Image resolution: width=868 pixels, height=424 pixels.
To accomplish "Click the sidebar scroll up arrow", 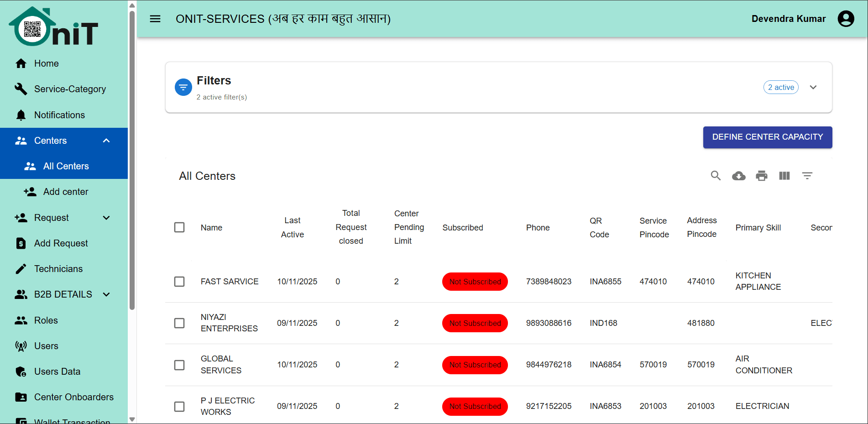I will click(x=132, y=5).
